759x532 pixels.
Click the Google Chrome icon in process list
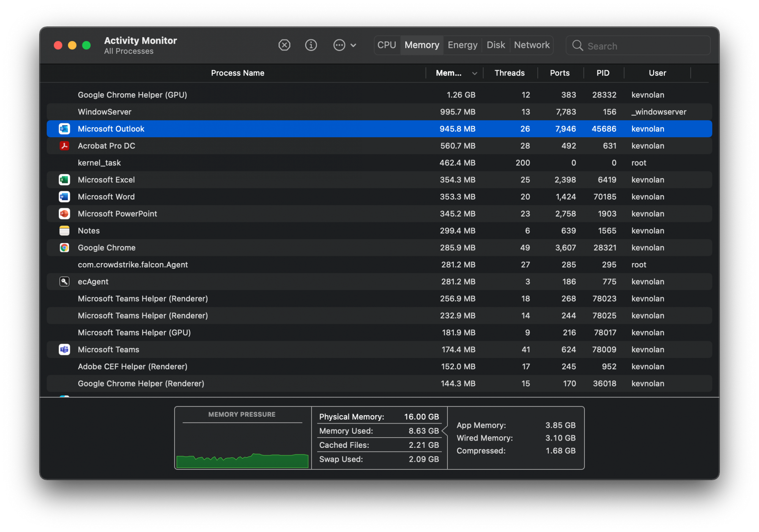[65, 248]
